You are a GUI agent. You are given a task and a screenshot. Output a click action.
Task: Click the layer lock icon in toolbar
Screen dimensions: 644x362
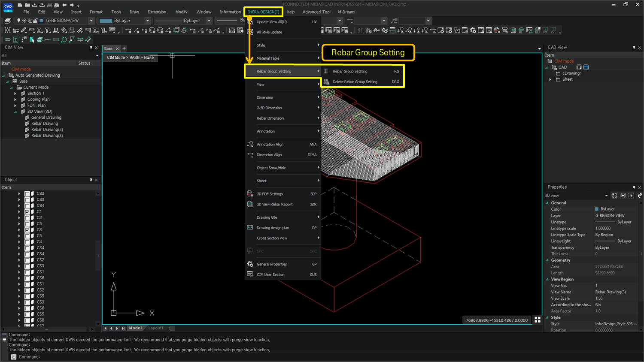[x=36, y=20]
